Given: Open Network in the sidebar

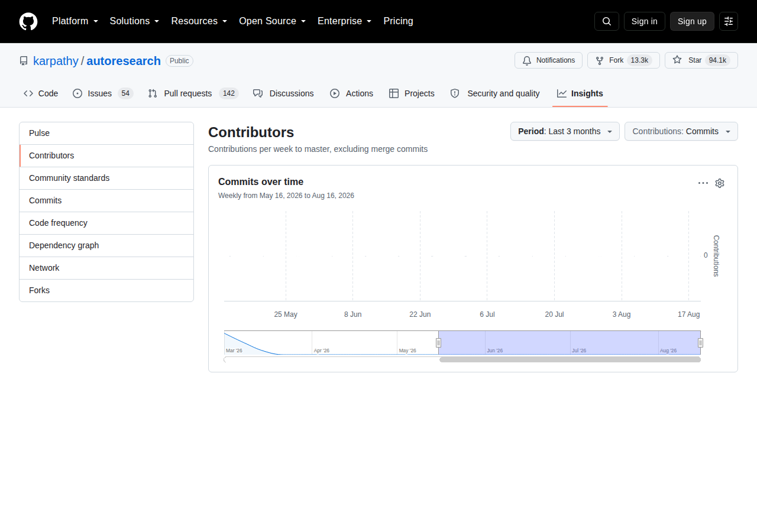Looking at the screenshot, I should pos(106,268).
